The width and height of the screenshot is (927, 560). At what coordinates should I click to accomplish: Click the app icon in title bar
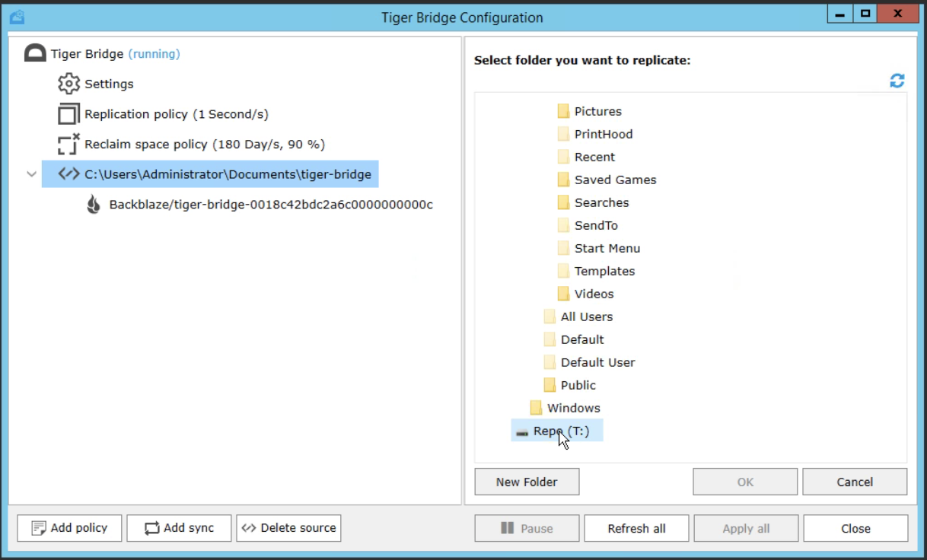[17, 16]
